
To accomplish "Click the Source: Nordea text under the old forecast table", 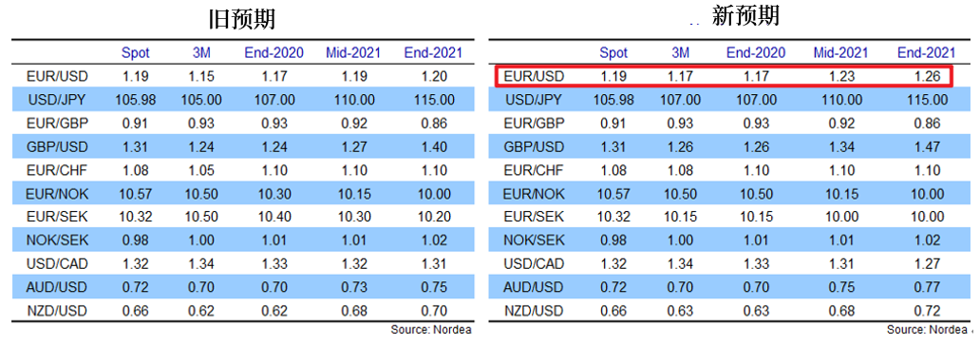I will [431, 330].
